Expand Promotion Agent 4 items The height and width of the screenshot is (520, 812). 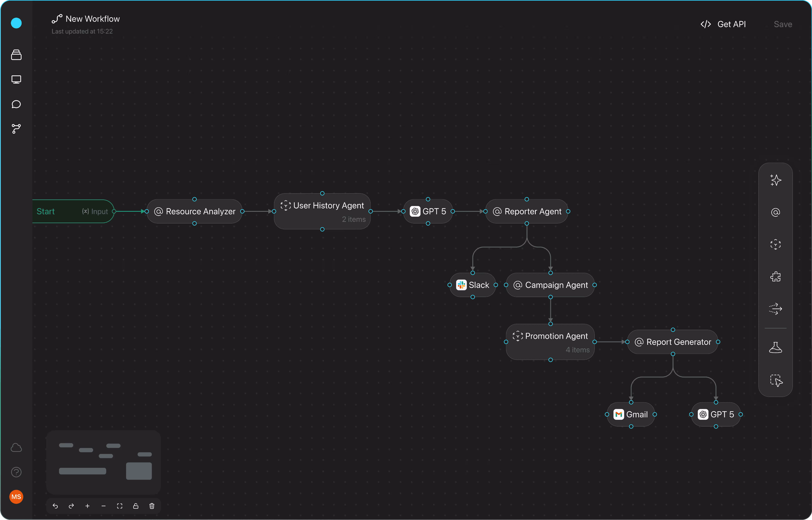[x=577, y=350]
